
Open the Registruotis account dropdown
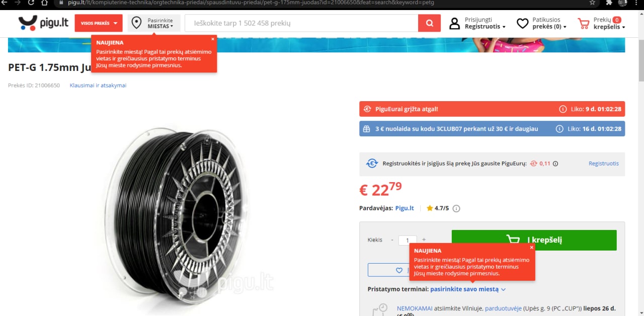pos(485,26)
